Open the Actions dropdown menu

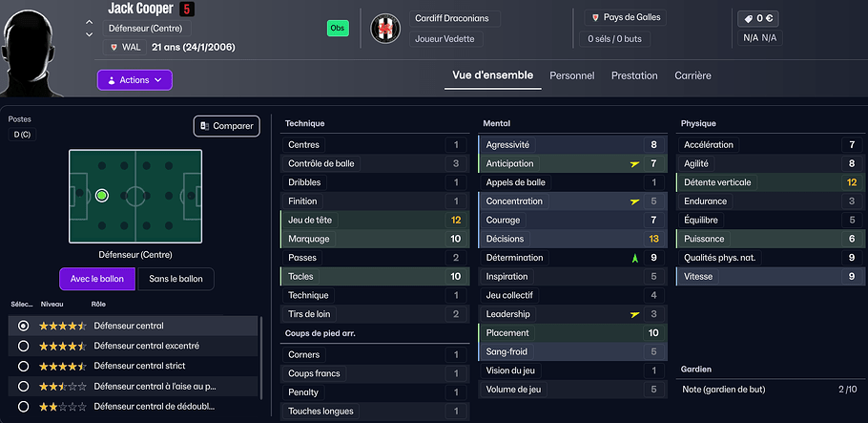pos(134,80)
